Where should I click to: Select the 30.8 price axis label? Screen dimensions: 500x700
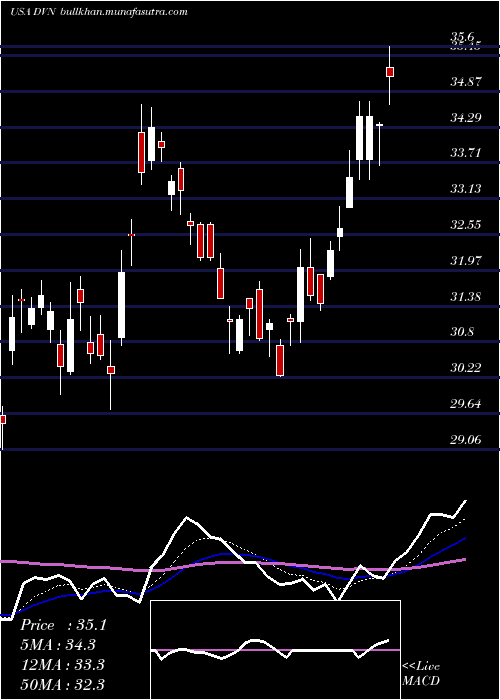(462, 332)
